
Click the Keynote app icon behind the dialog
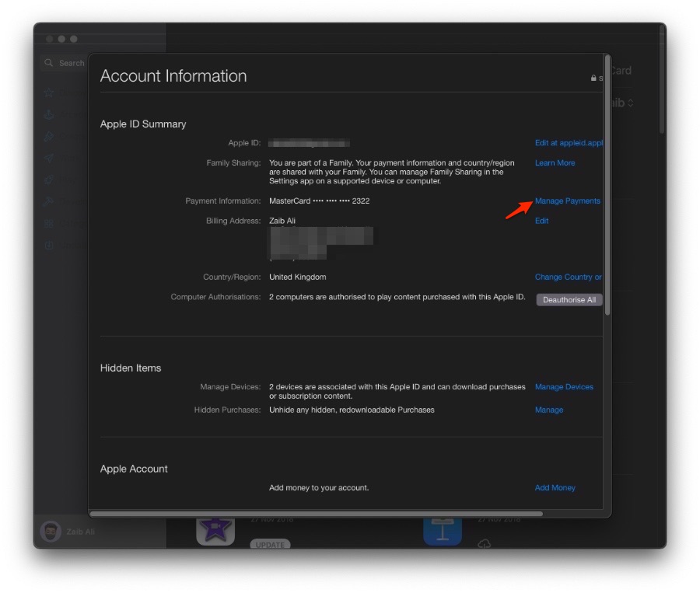[443, 532]
